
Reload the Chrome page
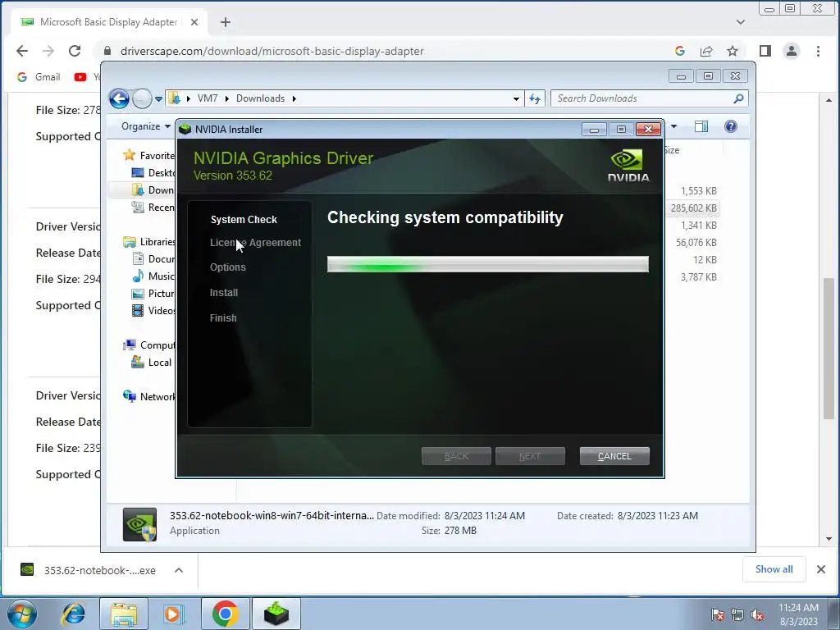coord(75,51)
